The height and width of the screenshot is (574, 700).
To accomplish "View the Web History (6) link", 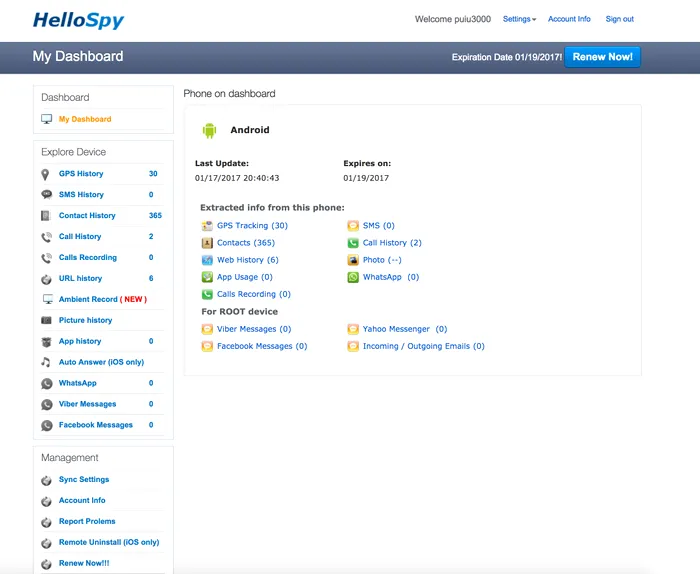I will coord(248,260).
